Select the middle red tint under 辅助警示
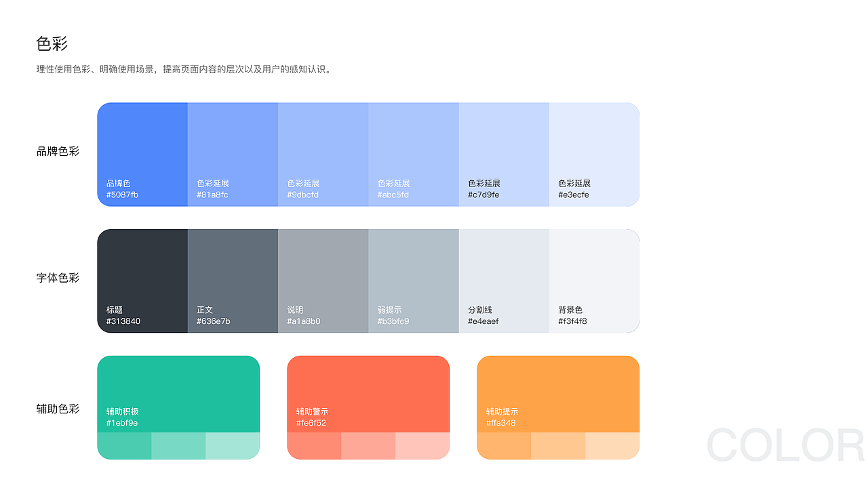 (368, 446)
